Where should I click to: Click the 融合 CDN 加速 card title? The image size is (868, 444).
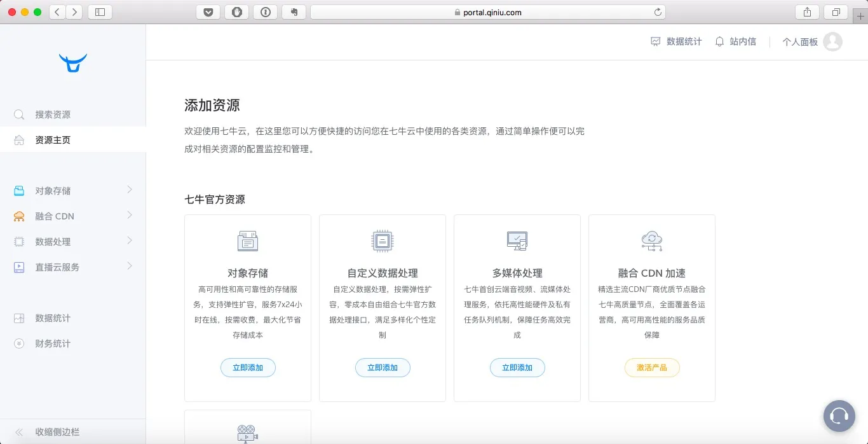tap(652, 273)
